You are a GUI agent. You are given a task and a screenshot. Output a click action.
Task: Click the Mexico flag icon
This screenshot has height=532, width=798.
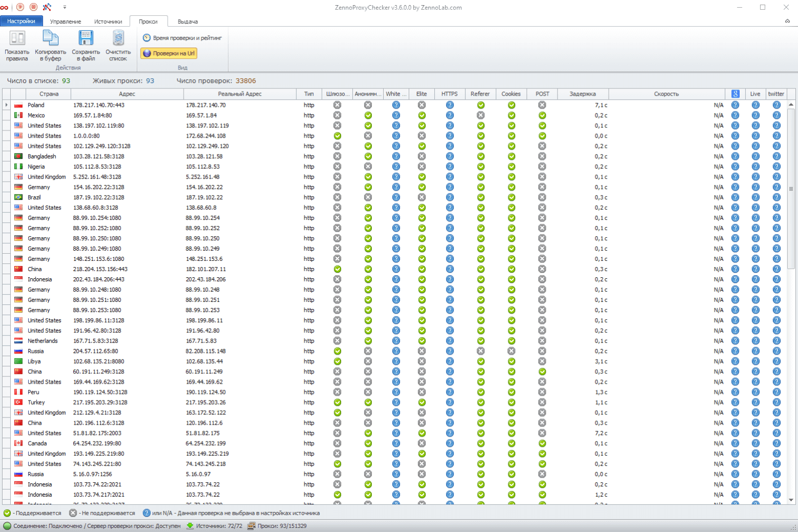click(18, 116)
